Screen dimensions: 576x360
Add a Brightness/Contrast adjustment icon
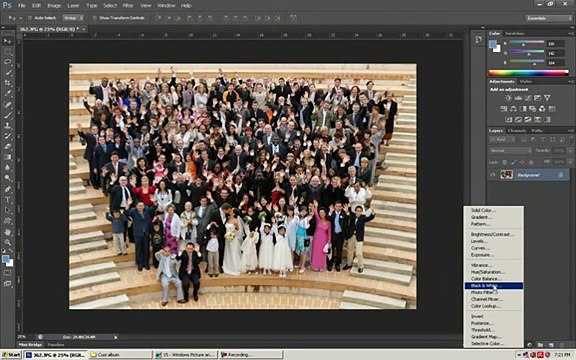[x=508, y=98]
